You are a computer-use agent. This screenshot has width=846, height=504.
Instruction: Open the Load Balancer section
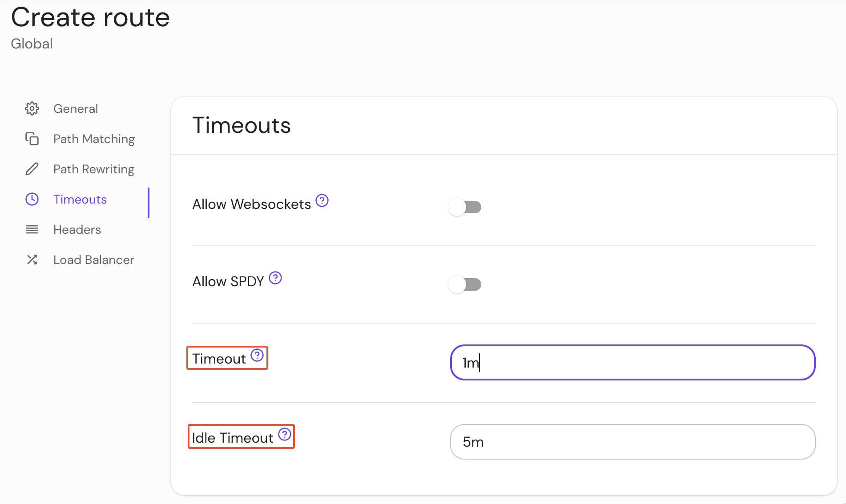[x=93, y=260]
